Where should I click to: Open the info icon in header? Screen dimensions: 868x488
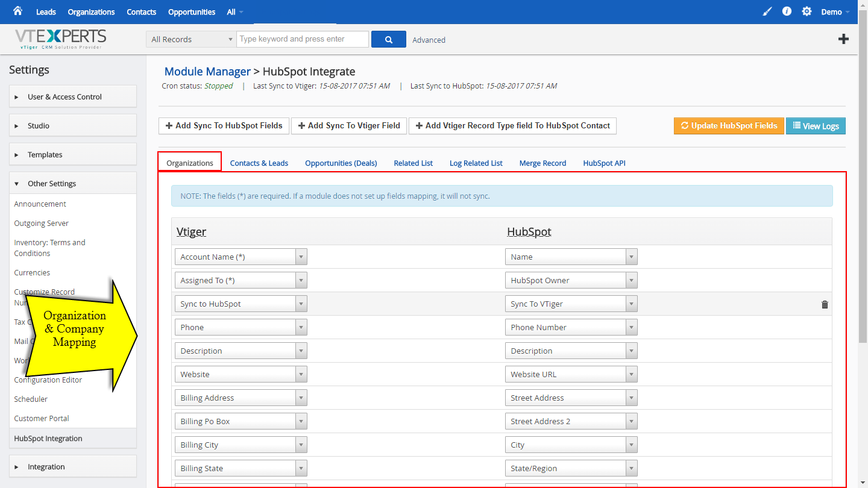tap(787, 11)
